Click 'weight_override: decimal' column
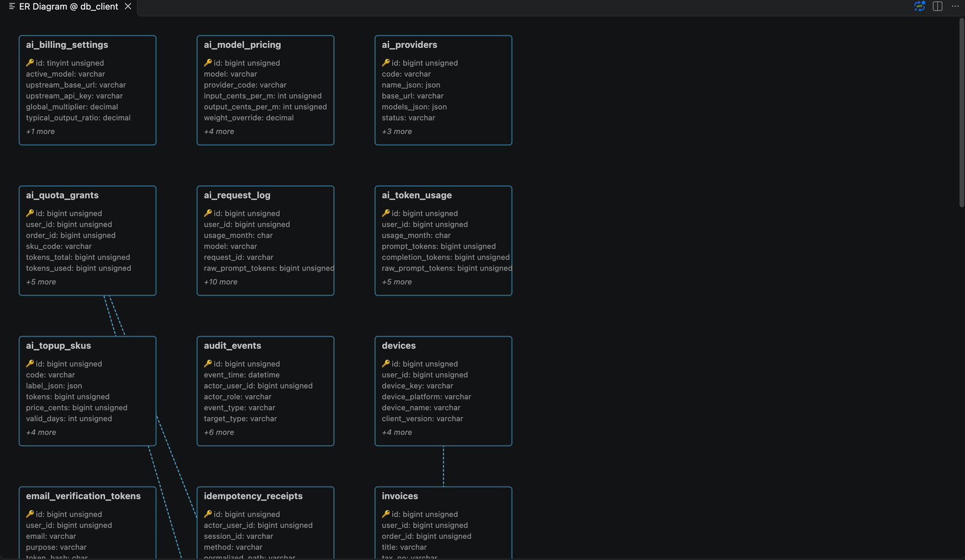Image resolution: width=965 pixels, height=560 pixels. (249, 118)
